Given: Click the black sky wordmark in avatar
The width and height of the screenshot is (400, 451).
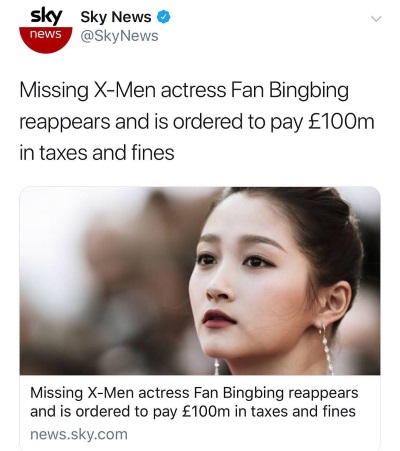Looking at the screenshot, I should click(x=46, y=17).
